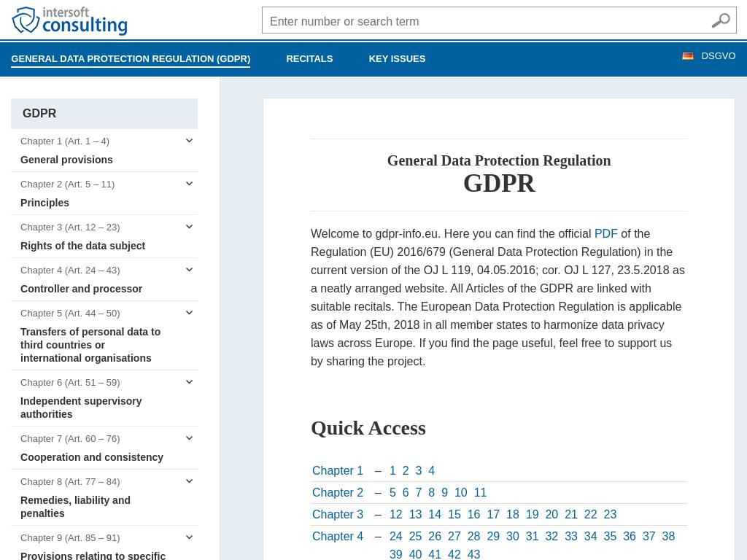
Task: Open the Key Issues menu item
Action: [x=397, y=59]
